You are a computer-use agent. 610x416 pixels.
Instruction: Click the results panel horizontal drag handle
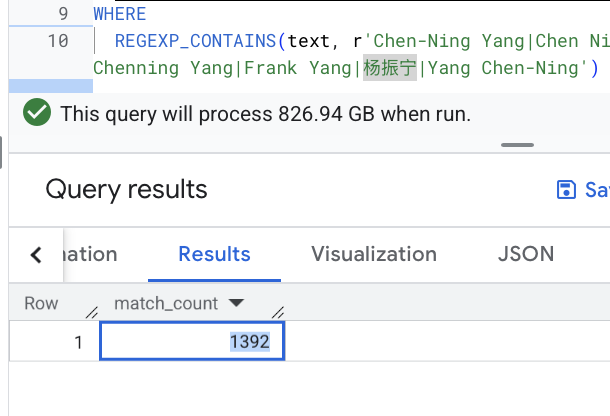(x=517, y=146)
